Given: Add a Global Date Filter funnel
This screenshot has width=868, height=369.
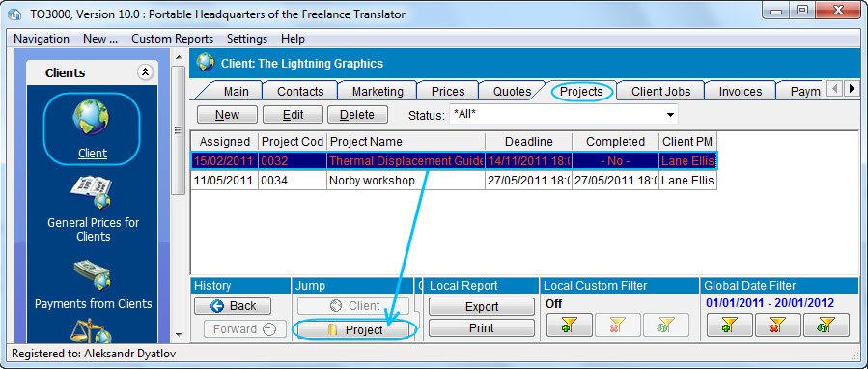Looking at the screenshot, I should tap(730, 326).
